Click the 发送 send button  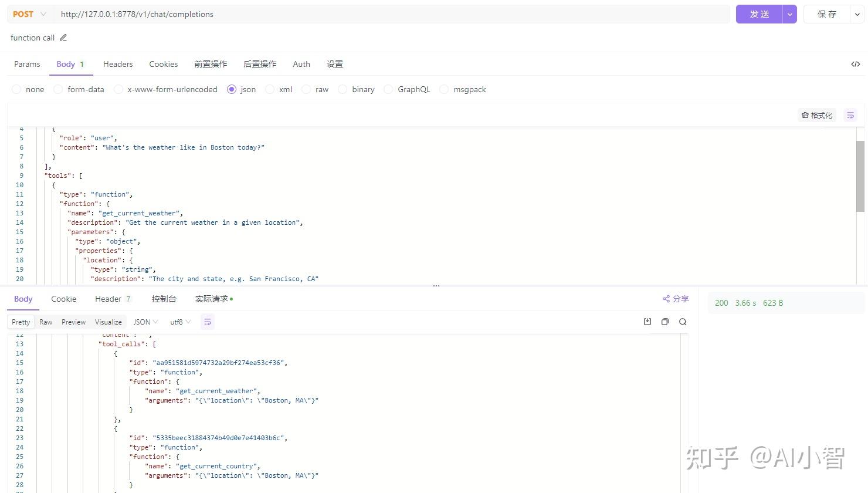tap(759, 14)
